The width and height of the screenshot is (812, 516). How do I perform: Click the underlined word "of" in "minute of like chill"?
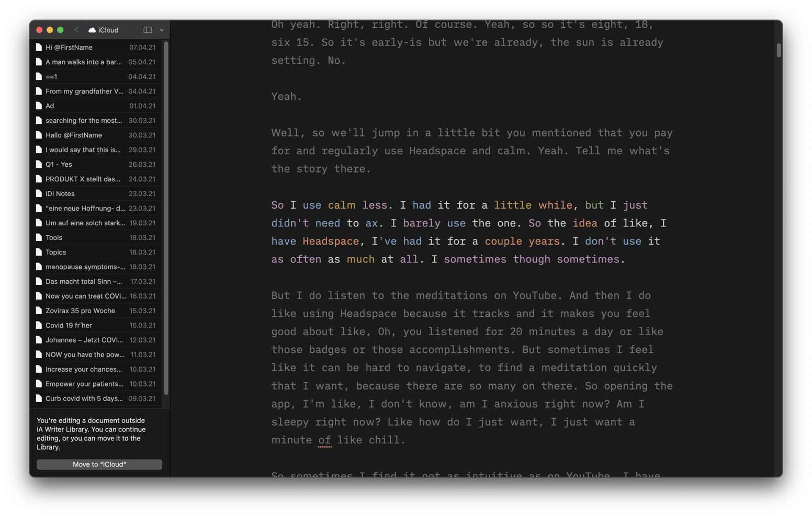click(324, 440)
